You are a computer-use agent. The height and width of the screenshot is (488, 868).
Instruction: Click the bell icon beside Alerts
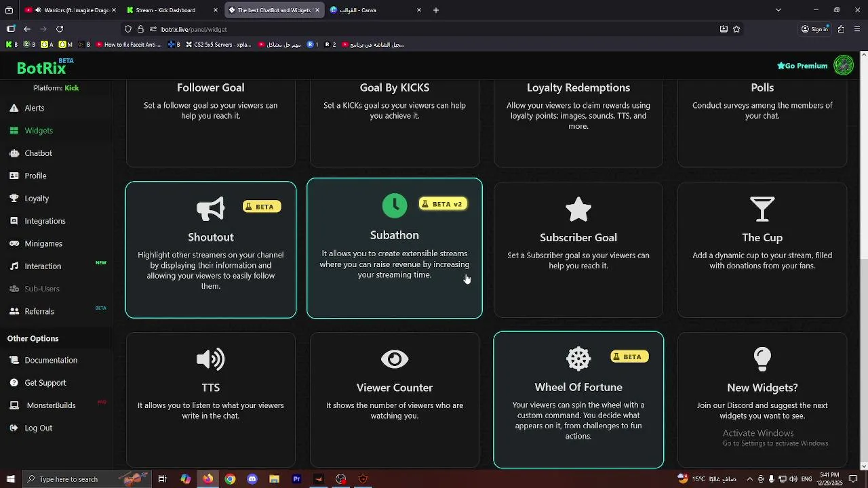(x=14, y=108)
